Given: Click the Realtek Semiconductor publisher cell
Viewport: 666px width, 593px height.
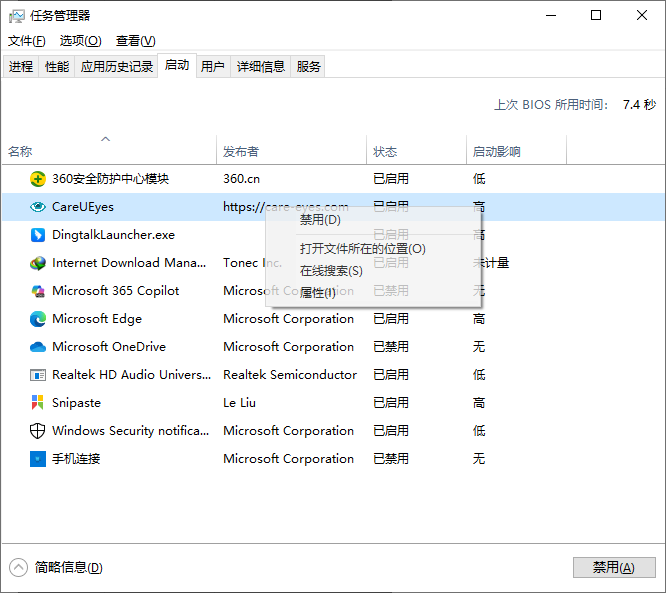Looking at the screenshot, I should pos(290,375).
